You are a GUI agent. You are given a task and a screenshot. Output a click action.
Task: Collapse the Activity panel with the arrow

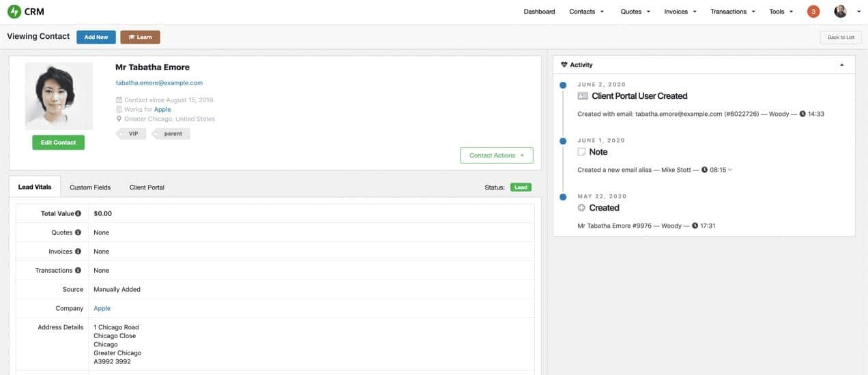click(841, 65)
